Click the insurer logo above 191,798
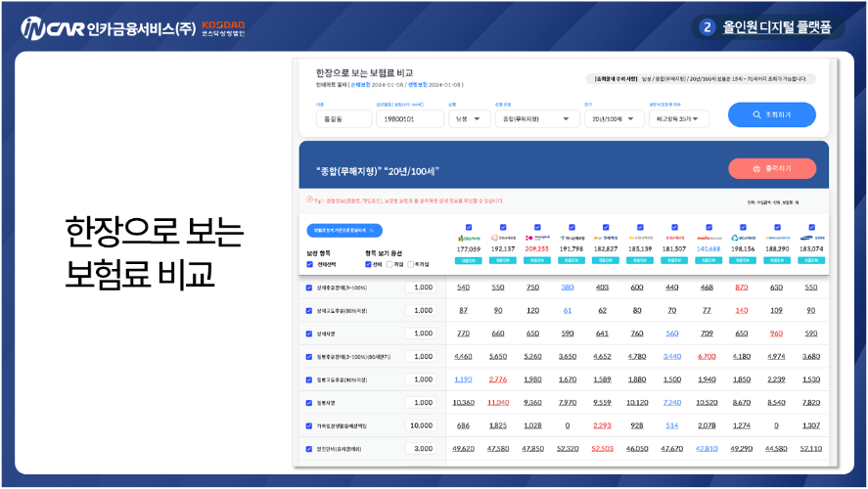The image size is (868, 489). (x=571, y=238)
